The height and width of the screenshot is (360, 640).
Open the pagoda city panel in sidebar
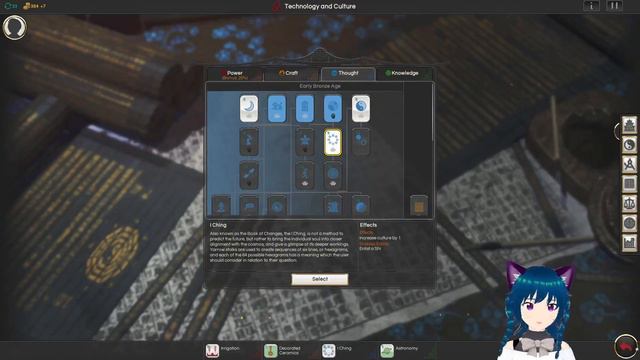click(629, 125)
